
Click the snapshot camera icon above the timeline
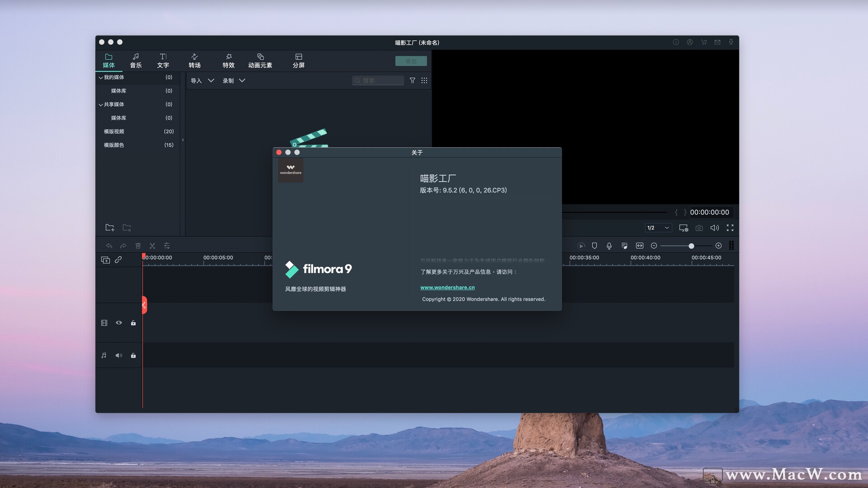[x=699, y=228]
